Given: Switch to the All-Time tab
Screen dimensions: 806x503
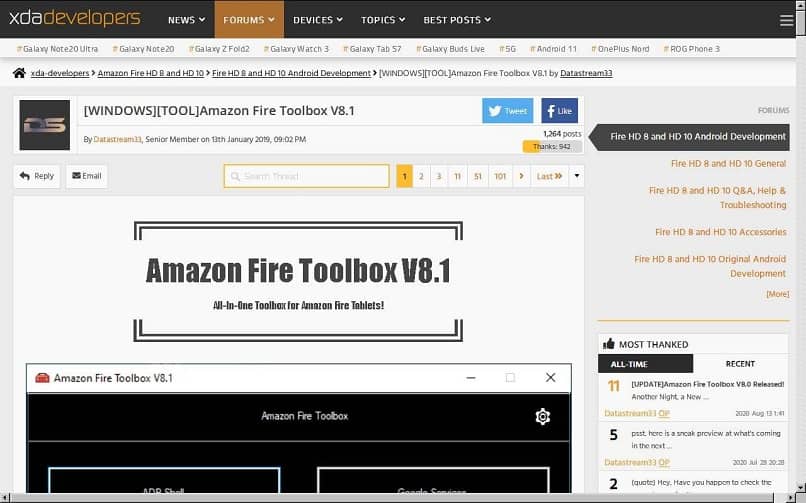Looking at the screenshot, I should pos(645,364).
